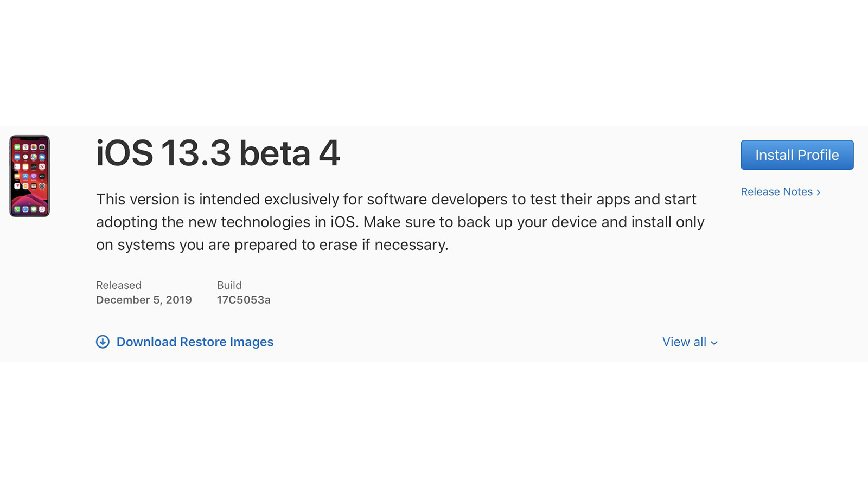Click the December 5, 2019 release date

point(144,300)
